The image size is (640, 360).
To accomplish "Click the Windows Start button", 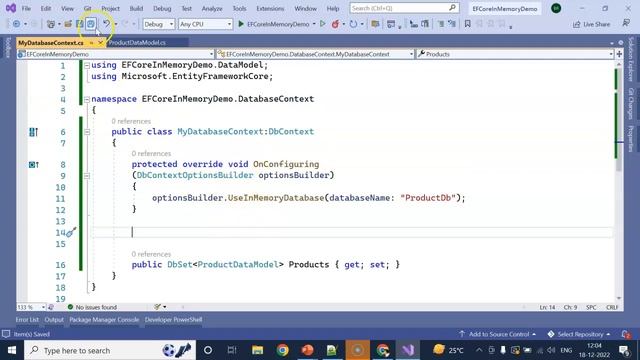I will coord(12,350).
